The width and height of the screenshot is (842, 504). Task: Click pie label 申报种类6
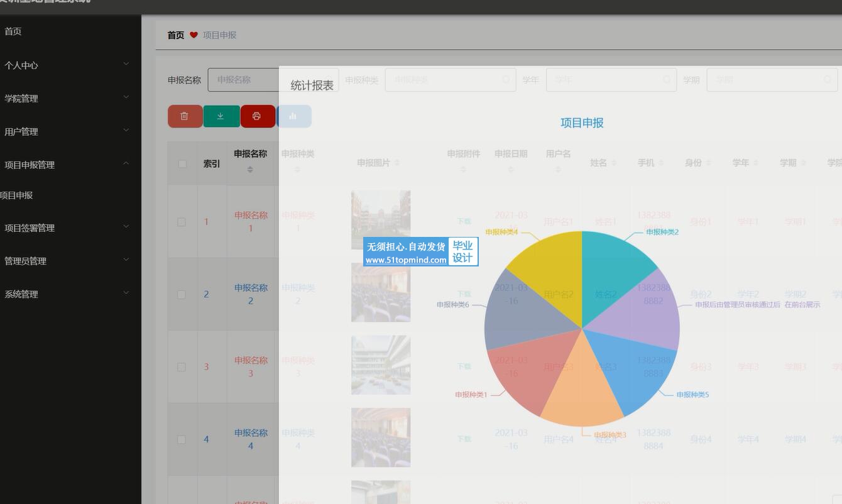click(453, 305)
